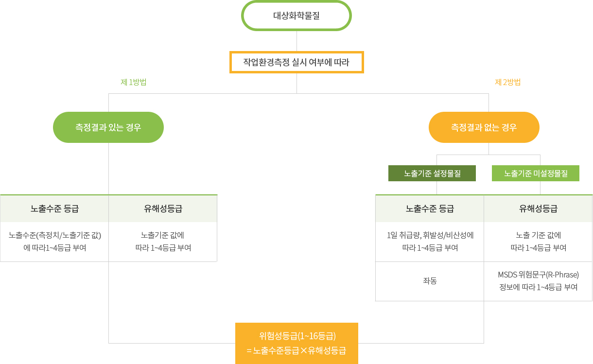The image size is (593, 364).
Task: Select the green 측정결과 있는 경우 pill
Action: pyautogui.click(x=108, y=127)
